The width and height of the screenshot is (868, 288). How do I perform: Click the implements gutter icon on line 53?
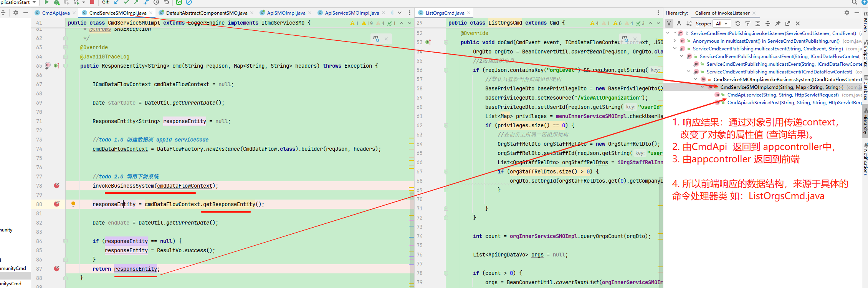tap(428, 42)
